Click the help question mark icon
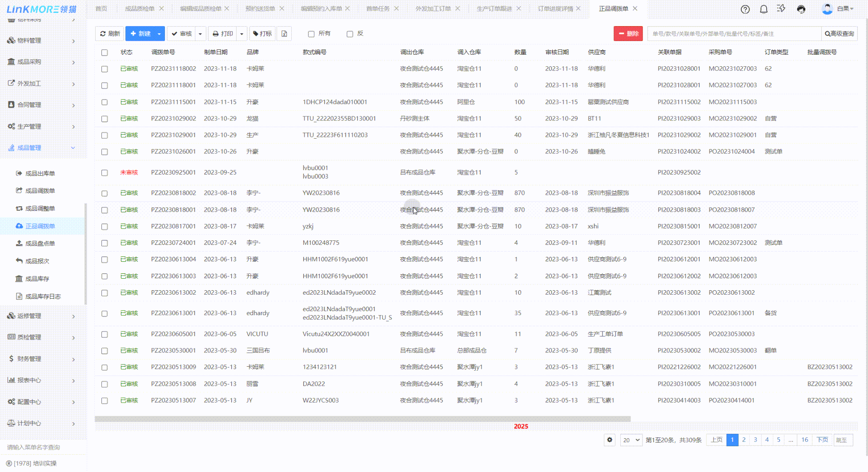 pyautogui.click(x=745, y=9)
